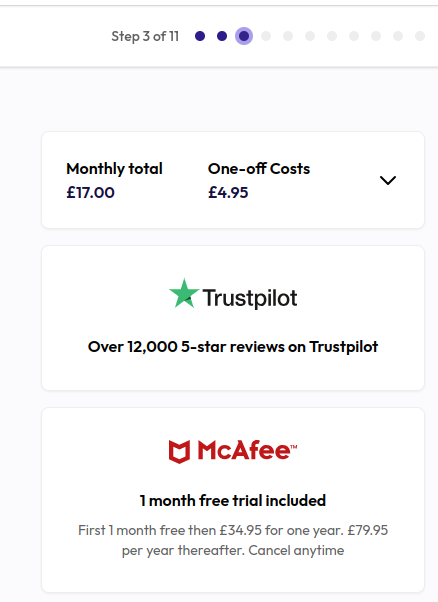Image resolution: width=438 pixels, height=602 pixels.
Task: Click the seventh step indicator dot
Action: tap(332, 36)
